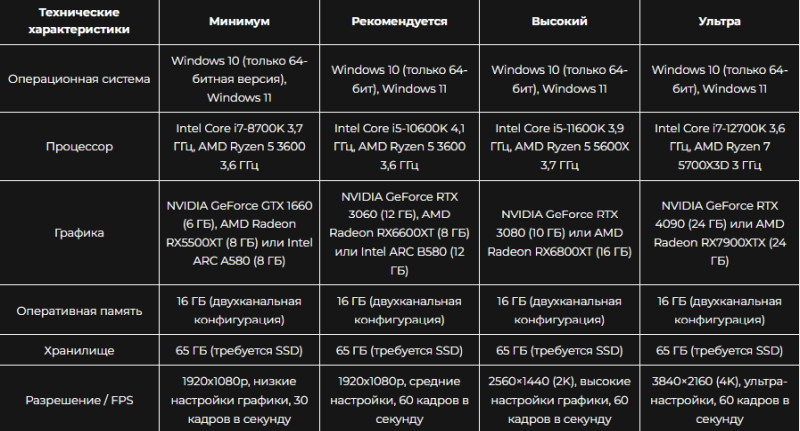Image resolution: width=800 pixels, height=431 pixels.
Task: Select the GeForce RTX 3080 graphics cell
Action: click(559, 232)
